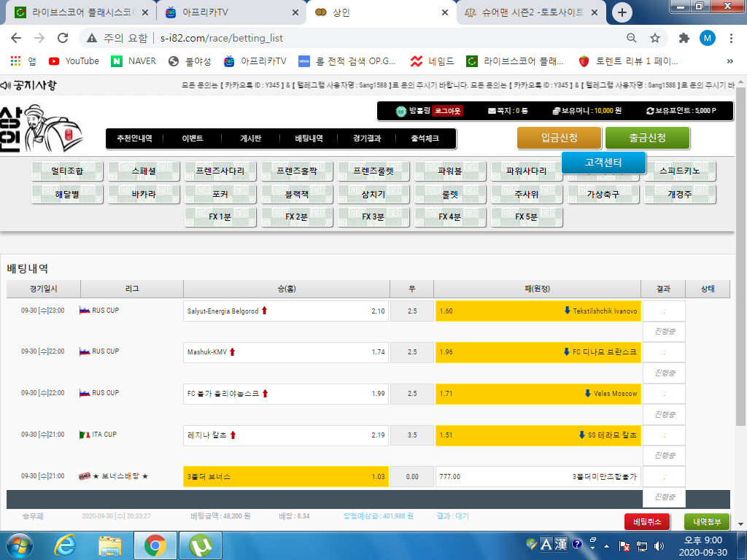Show hidden system tray icons

(592, 545)
